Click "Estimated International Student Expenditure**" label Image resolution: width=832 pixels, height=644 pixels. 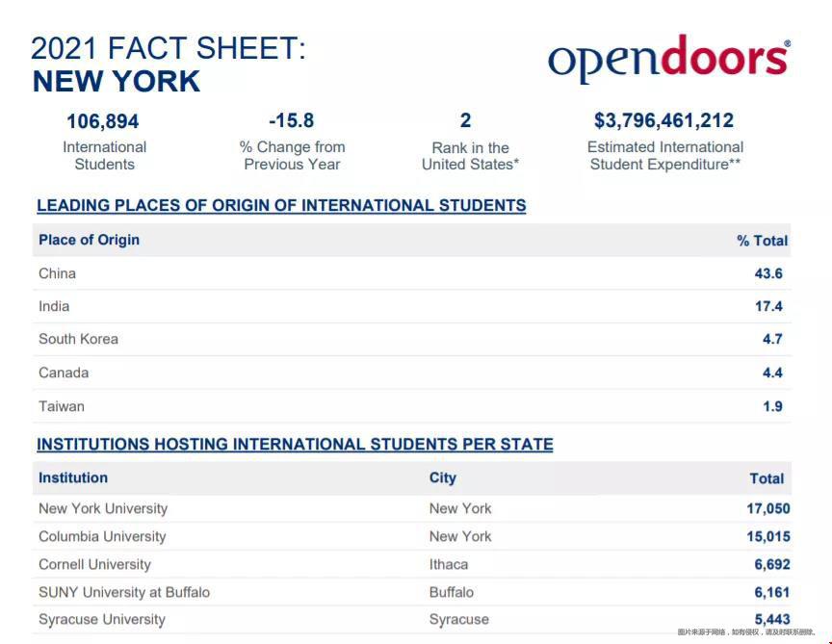665,155
